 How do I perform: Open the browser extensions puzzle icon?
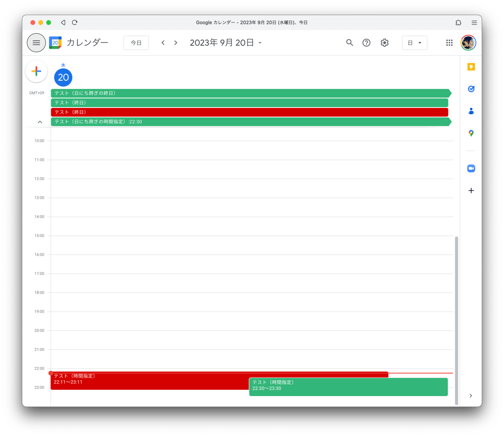click(458, 23)
